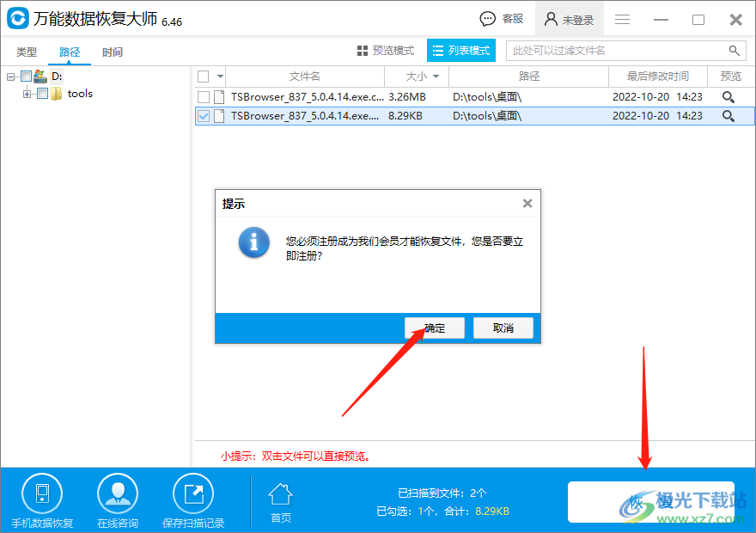Open 在线咨询 online consultation
Viewport: 756px width, 533px height.
[x=118, y=501]
